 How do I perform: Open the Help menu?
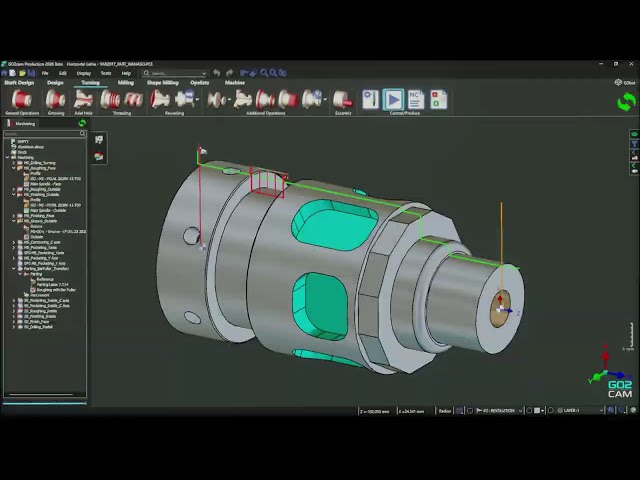[126, 73]
